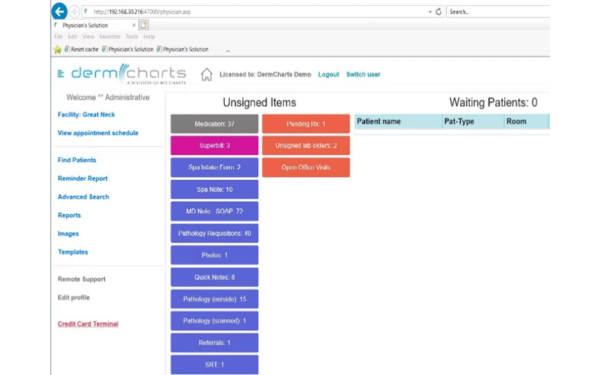Click the home icon
This screenshot has height=375, width=600.
tap(207, 74)
